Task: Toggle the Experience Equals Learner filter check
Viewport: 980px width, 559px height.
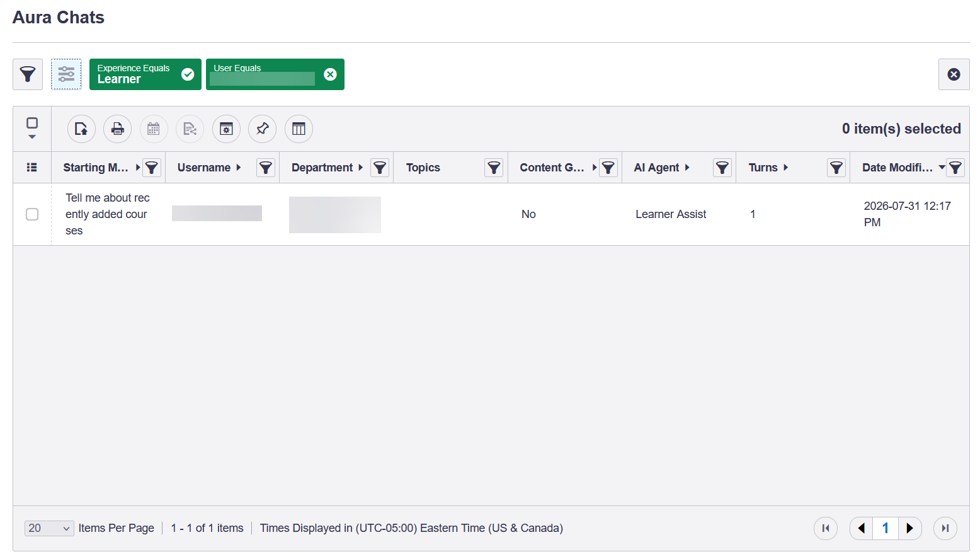Action: (188, 74)
